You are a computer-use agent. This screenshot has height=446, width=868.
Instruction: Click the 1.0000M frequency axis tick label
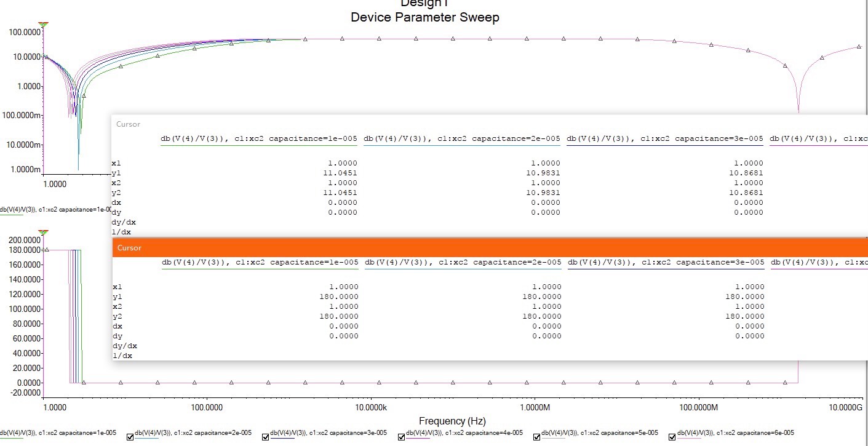click(535, 407)
